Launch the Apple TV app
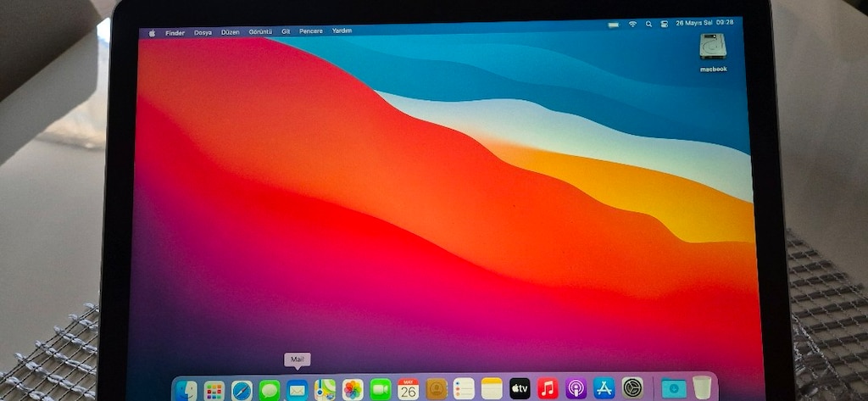This screenshot has width=868, height=401. (x=520, y=388)
